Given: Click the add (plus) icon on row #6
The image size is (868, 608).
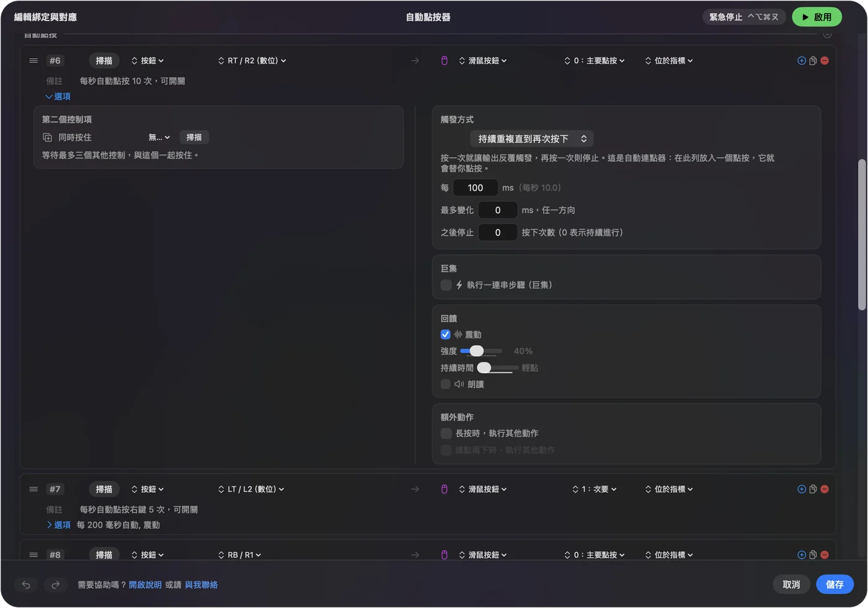Looking at the screenshot, I should point(802,61).
